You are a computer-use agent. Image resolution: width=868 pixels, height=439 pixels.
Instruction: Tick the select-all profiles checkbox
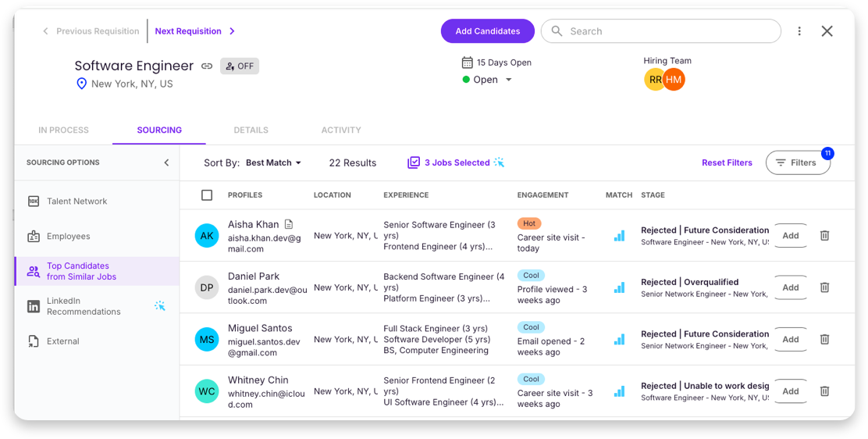tap(207, 195)
